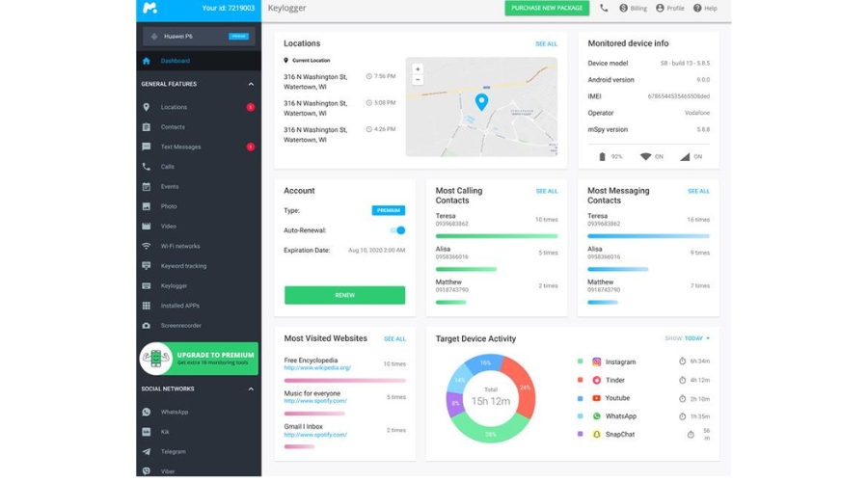Image resolution: width=868 pixels, height=482 pixels.
Task: Open Keylogger in the sidebar
Action: [174, 285]
